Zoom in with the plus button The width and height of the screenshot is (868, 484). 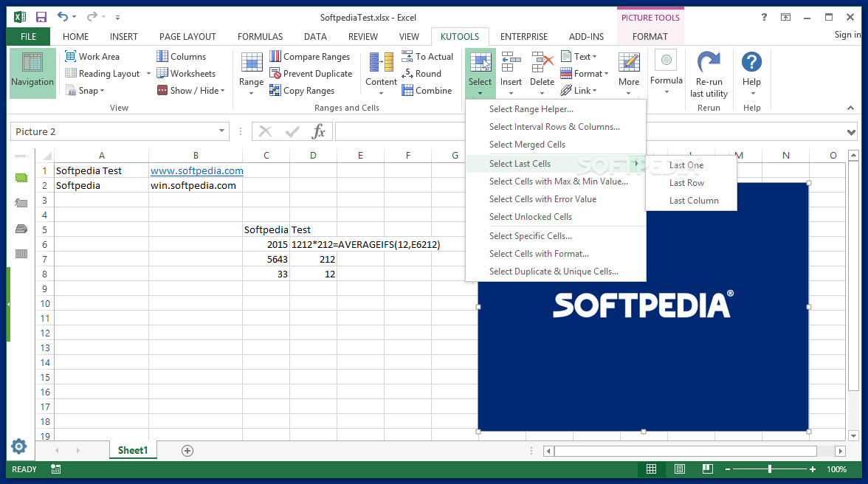tap(812, 469)
